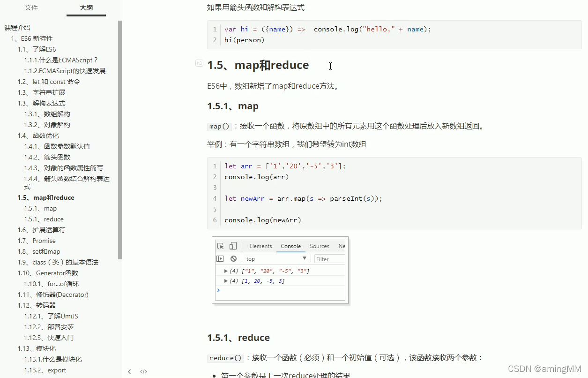Select the DevTools console screenshot image
Image resolution: width=588 pixels, height=378 pixels.
280,271
